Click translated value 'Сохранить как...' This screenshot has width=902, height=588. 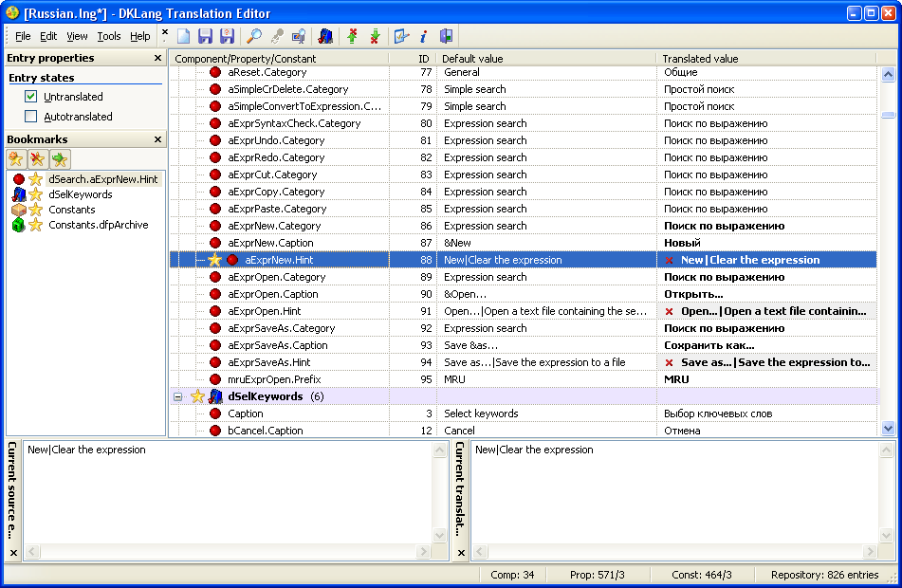[709, 346]
